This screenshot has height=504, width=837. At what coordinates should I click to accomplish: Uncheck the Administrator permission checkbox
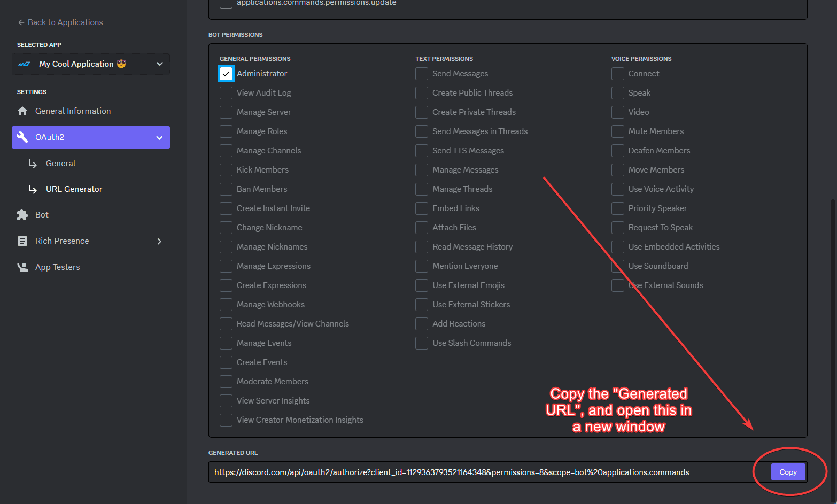coord(226,74)
